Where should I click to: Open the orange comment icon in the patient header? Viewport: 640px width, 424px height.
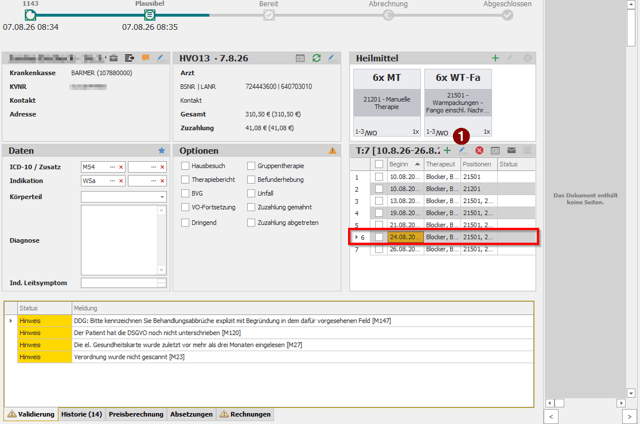pyautogui.click(x=145, y=58)
